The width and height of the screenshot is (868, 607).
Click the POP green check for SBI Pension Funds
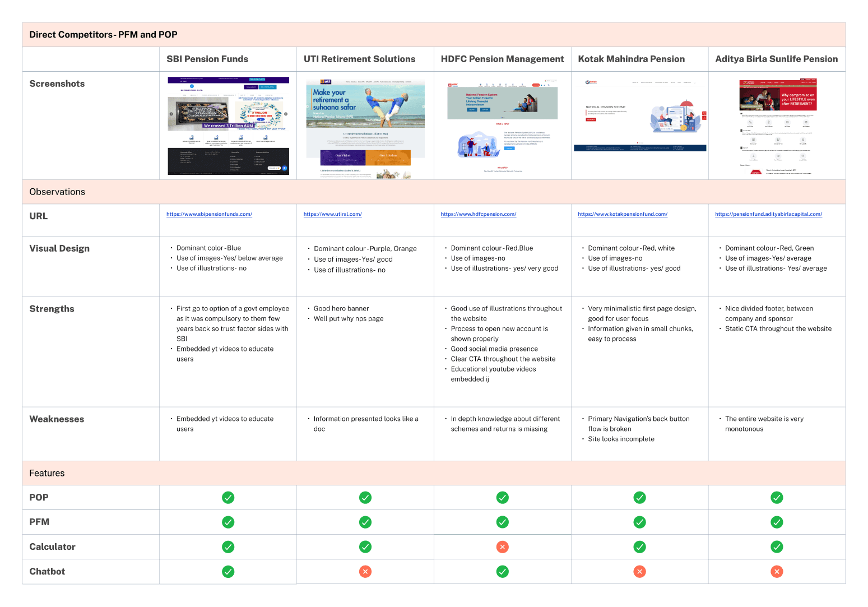point(228,498)
